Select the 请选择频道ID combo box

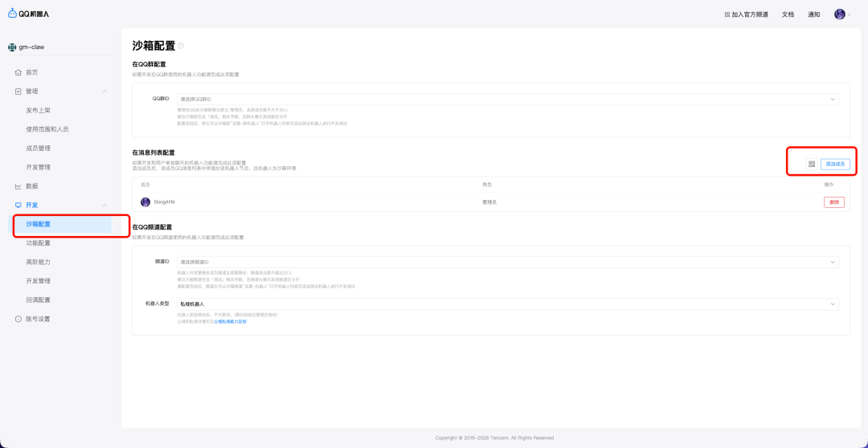click(508, 262)
